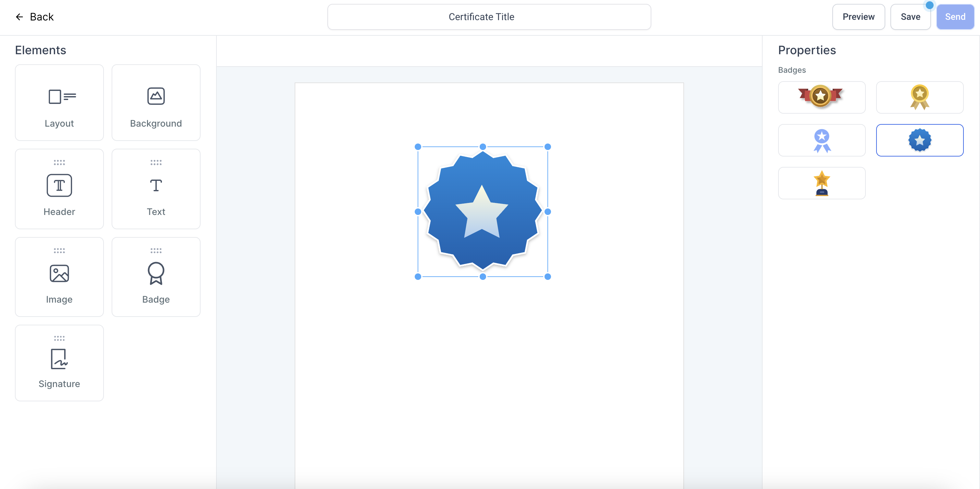The image size is (980, 489).
Task: Pick the gold medal ribbon badge
Action: 919,97
